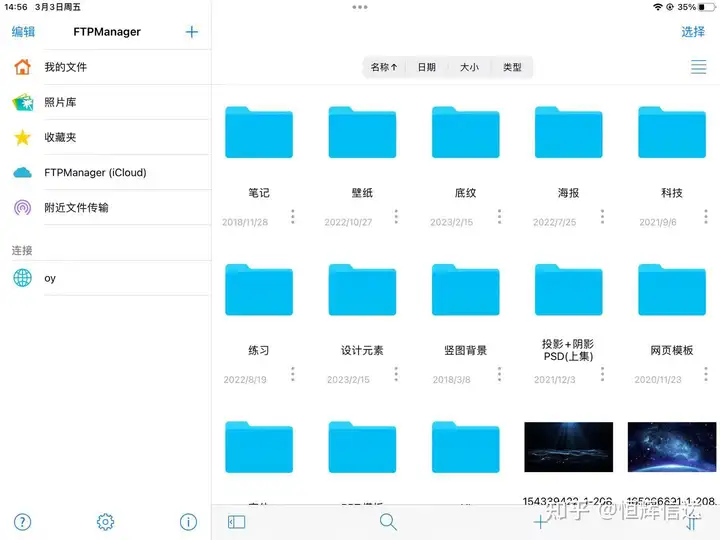Open the 笔记 folder
The image size is (720, 540).
click(259, 132)
